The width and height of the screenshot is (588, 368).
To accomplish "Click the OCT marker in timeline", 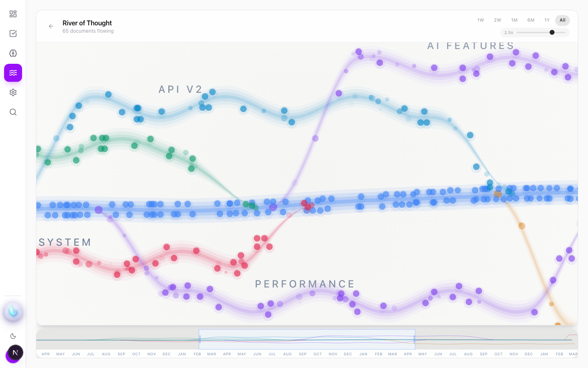I will (x=136, y=354).
